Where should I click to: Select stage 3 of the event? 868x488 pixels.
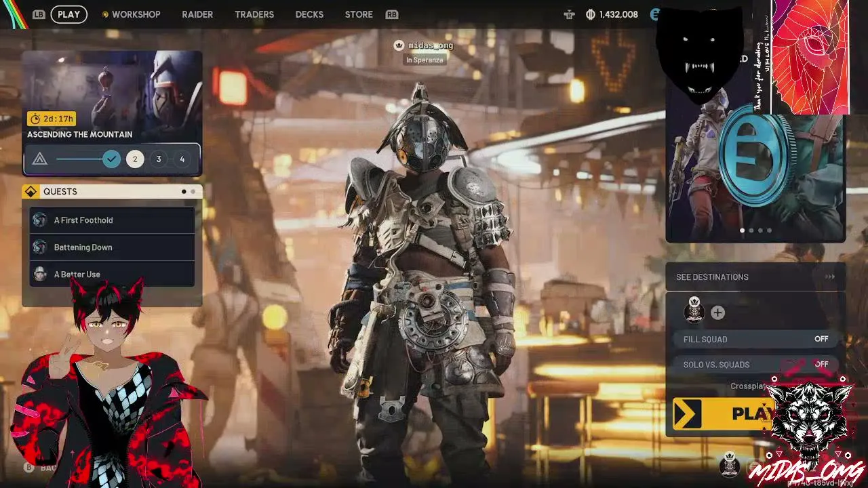(159, 159)
